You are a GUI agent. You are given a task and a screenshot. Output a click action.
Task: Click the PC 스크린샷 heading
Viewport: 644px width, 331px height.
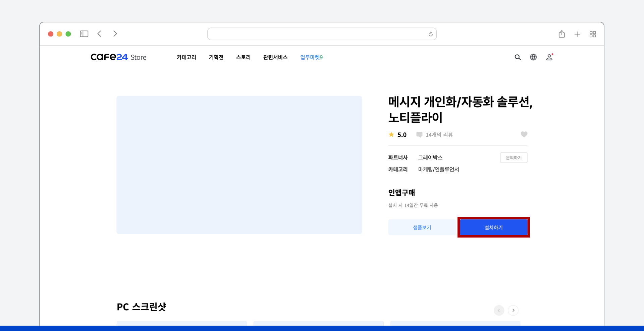(141, 307)
